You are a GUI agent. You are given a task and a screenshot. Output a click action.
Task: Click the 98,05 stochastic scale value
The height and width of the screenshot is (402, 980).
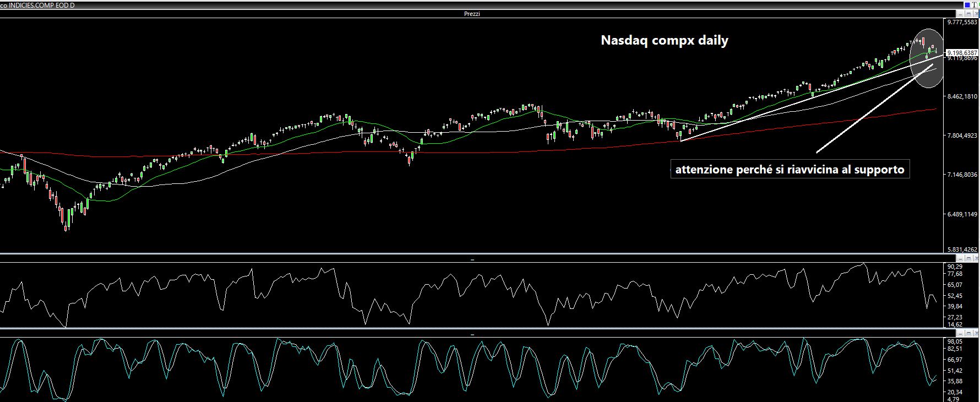point(955,341)
